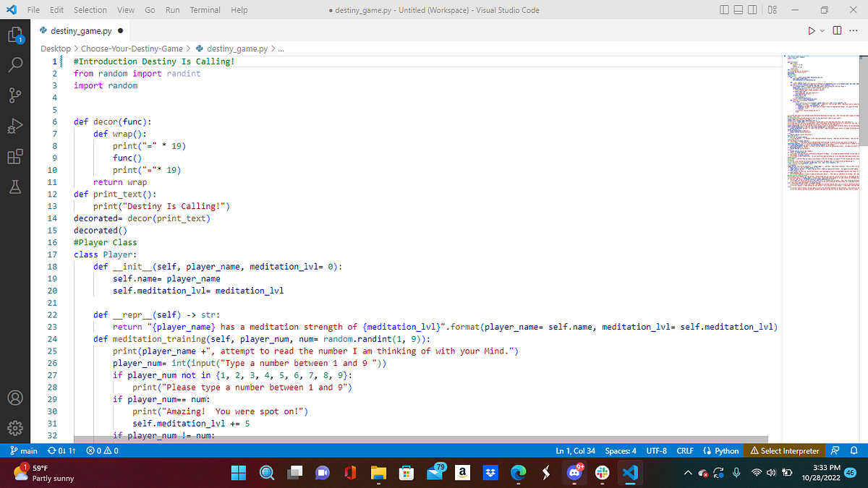
Task: Change indentation setting Spaces: 4
Action: [621, 450]
